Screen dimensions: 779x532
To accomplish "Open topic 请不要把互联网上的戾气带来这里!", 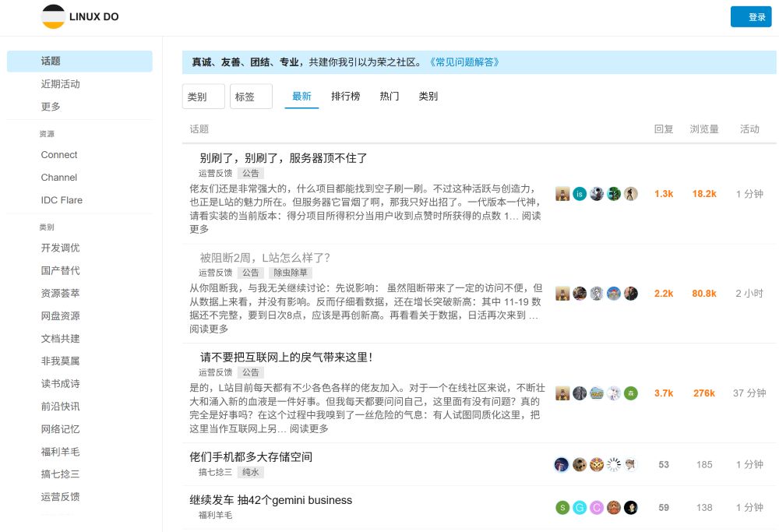I will (286, 358).
